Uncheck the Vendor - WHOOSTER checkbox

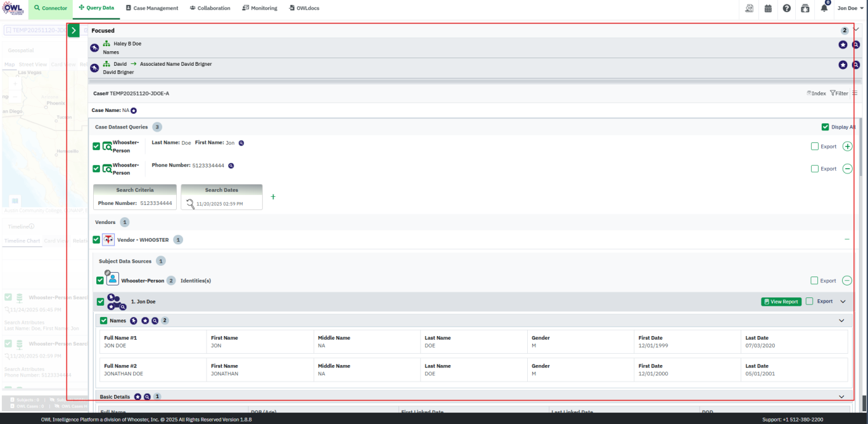96,240
